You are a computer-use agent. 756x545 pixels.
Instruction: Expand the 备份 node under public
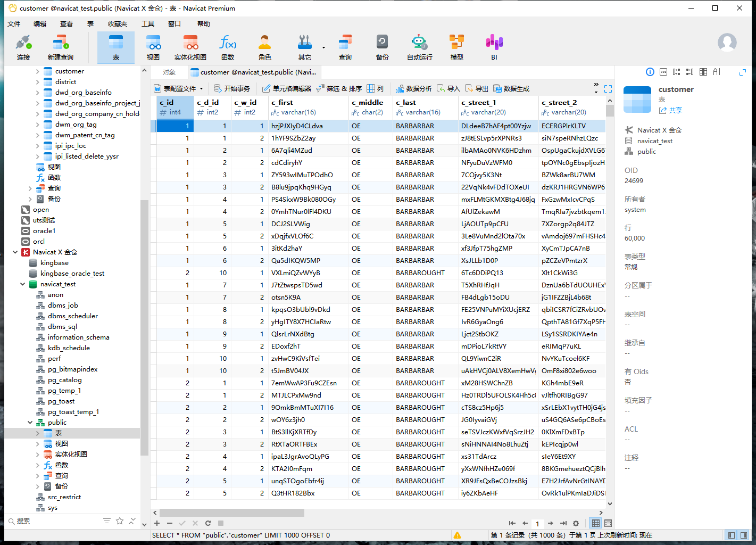(x=37, y=486)
